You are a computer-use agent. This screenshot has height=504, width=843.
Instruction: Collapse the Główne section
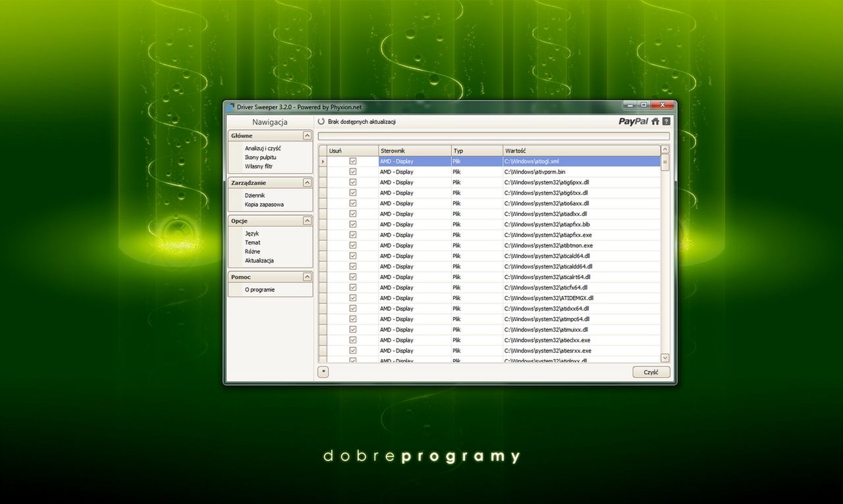click(307, 136)
